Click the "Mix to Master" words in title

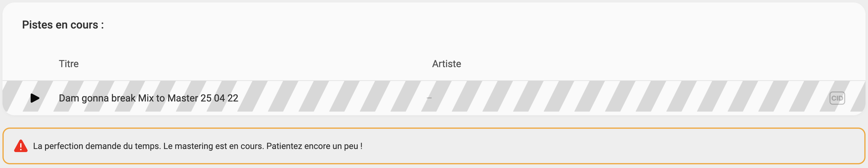click(x=168, y=98)
